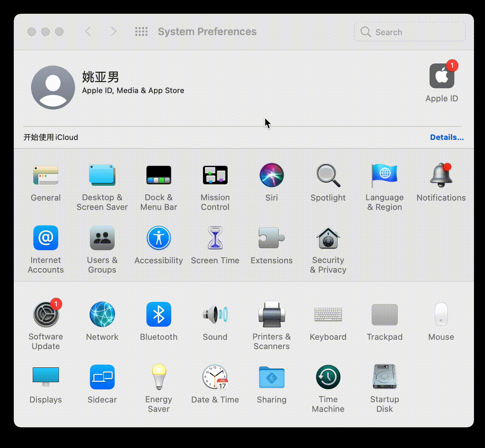Click the user account avatar picture

pyautogui.click(x=53, y=88)
